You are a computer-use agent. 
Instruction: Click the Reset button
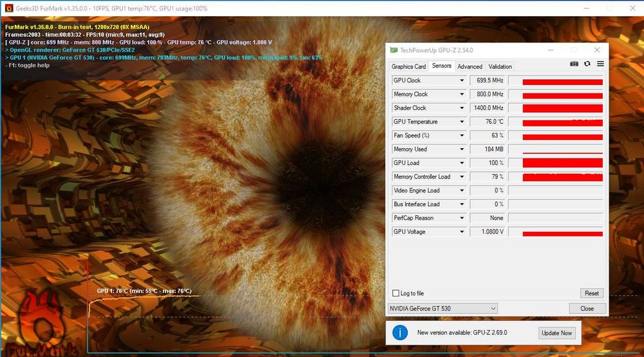click(591, 293)
